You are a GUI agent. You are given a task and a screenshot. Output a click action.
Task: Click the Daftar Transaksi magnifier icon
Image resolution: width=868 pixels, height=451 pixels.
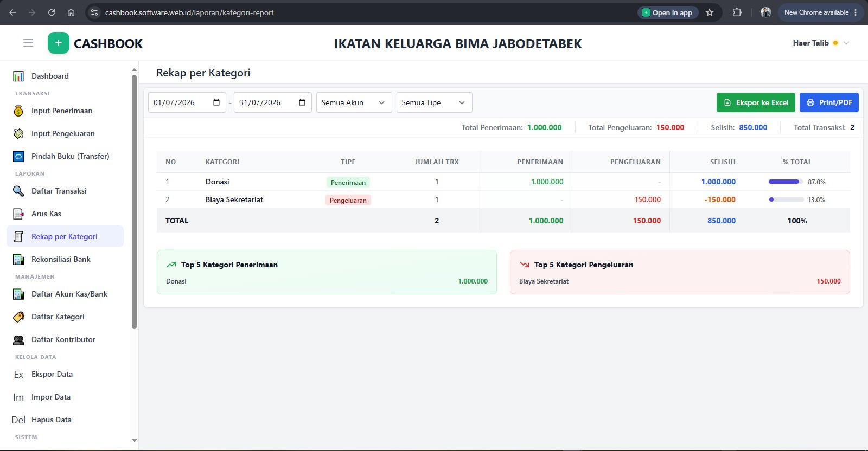18,191
